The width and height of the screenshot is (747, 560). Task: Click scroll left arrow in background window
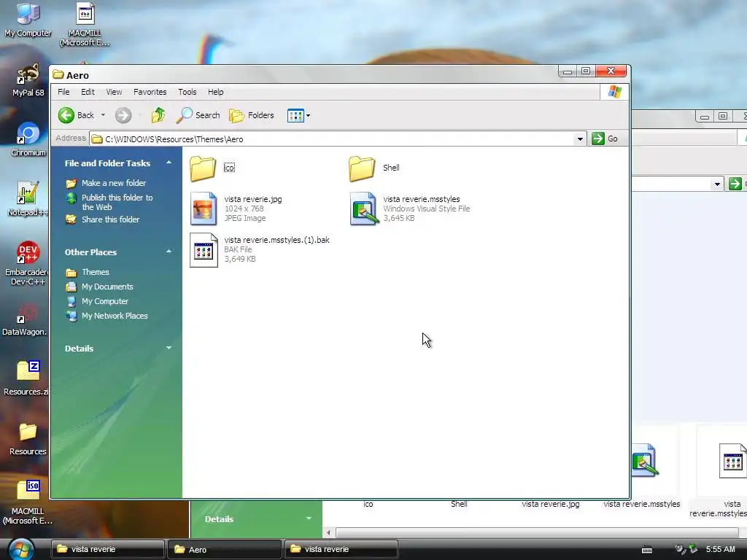328,532
